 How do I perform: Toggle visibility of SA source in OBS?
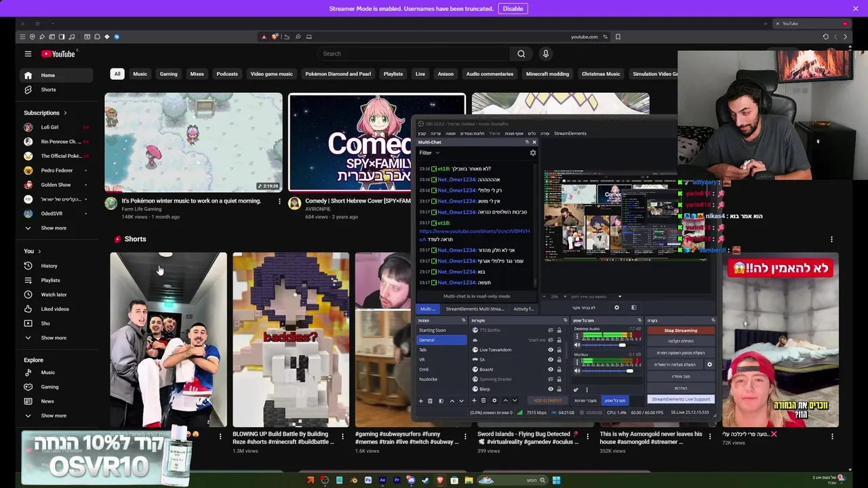[551, 359]
